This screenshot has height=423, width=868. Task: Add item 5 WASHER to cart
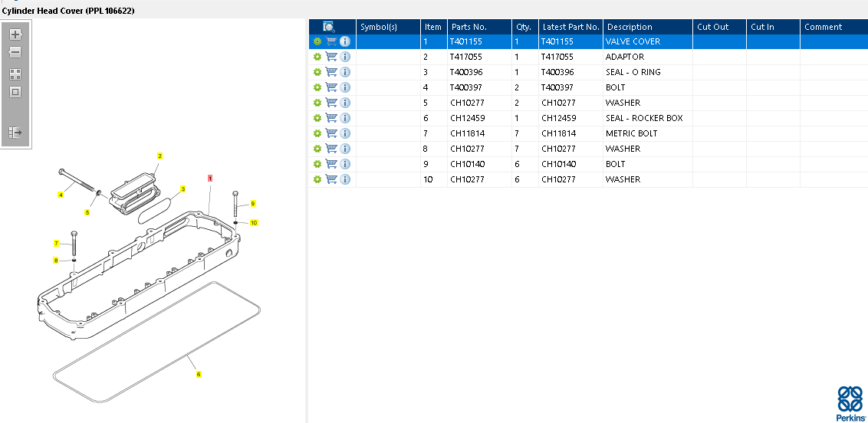[331, 102]
